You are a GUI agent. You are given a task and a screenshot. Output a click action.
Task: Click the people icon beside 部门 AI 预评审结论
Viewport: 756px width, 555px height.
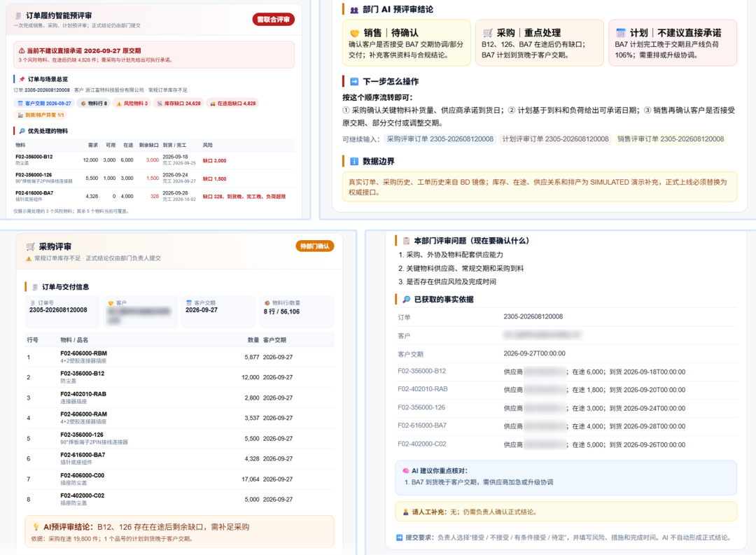(x=354, y=10)
